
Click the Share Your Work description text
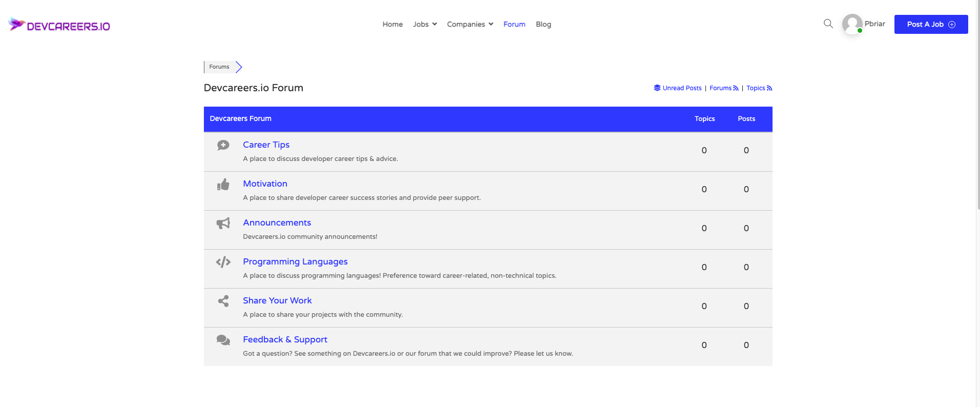click(x=323, y=315)
